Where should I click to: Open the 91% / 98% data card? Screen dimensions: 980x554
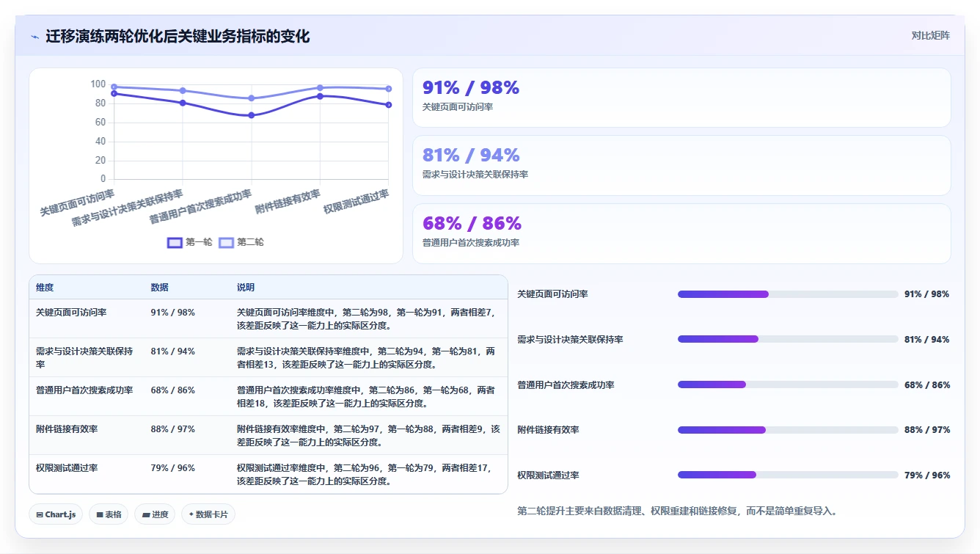(x=681, y=98)
